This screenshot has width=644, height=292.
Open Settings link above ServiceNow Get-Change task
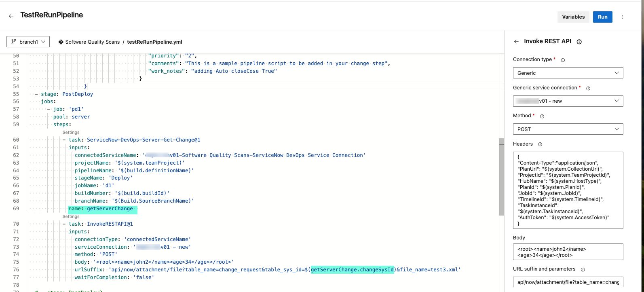[x=71, y=132]
